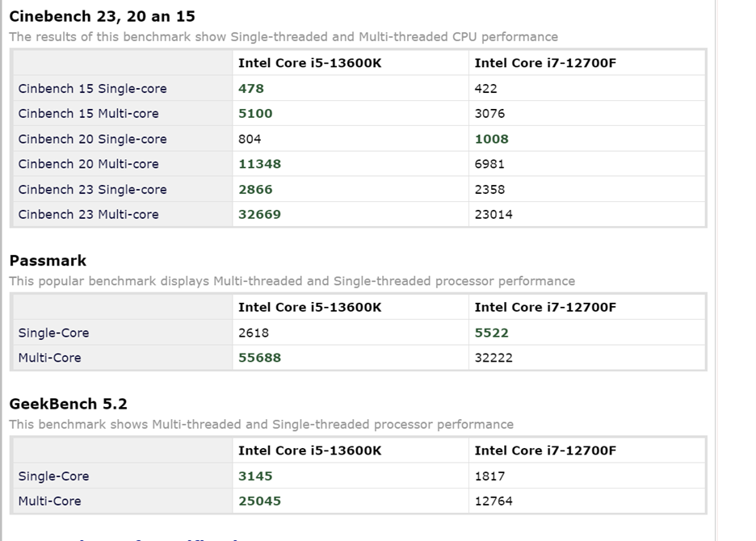Click Intel Core i5-13600K header in Cinebench table
The image size is (756, 541).
(309, 63)
